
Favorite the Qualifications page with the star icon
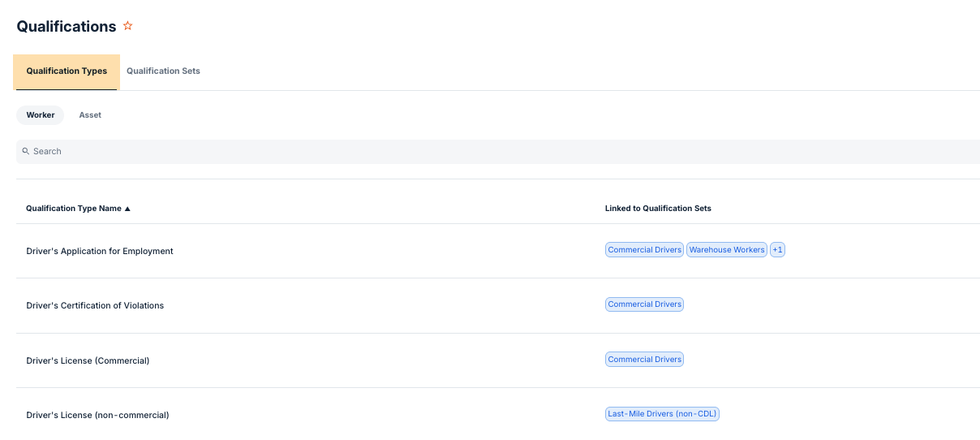pos(127,26)
